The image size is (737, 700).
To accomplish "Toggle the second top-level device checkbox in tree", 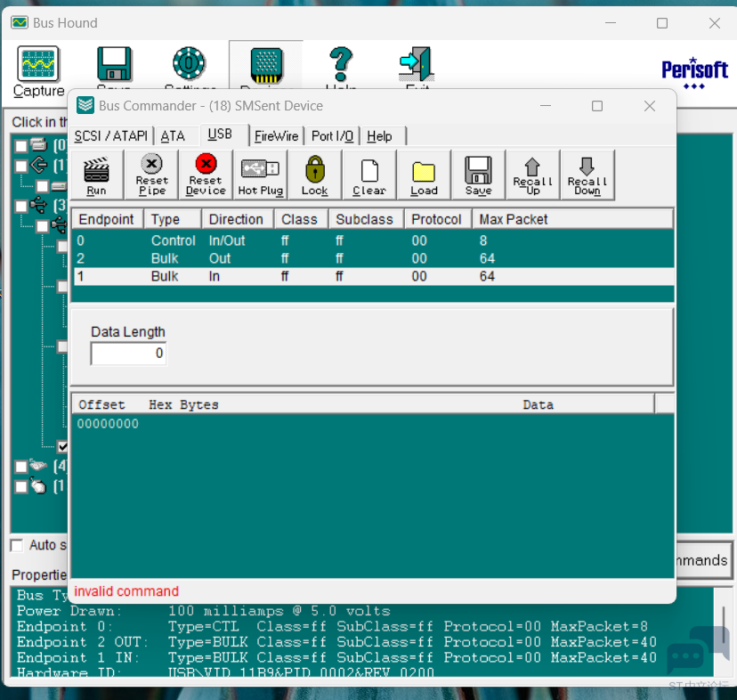I will pos(21,166).
